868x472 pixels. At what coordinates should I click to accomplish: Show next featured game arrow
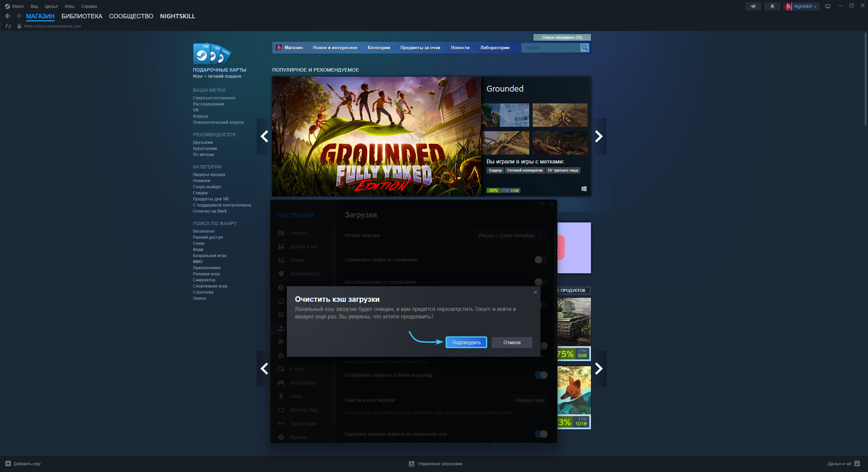(599, 136)
